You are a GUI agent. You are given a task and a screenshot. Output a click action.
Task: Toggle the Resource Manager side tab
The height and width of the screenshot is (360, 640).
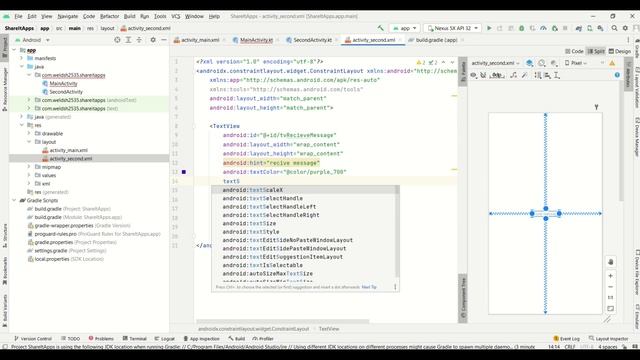coord(4,89)
